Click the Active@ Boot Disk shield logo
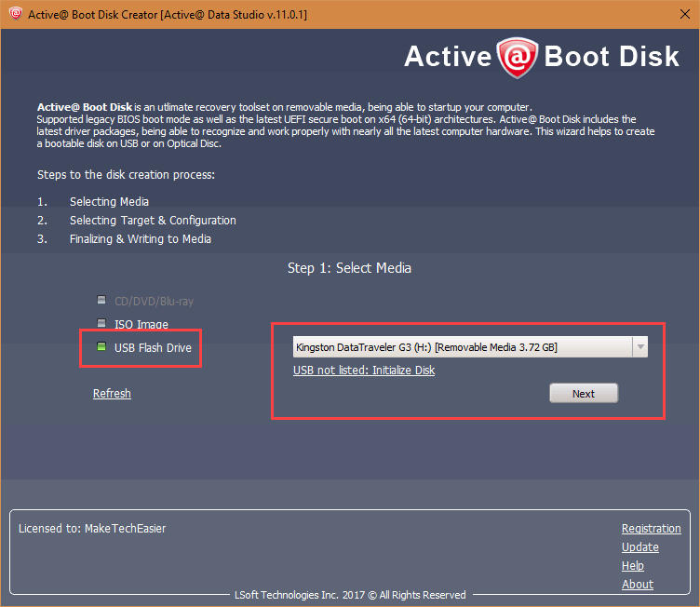700x607 pixels. click(x=518, y=57)
